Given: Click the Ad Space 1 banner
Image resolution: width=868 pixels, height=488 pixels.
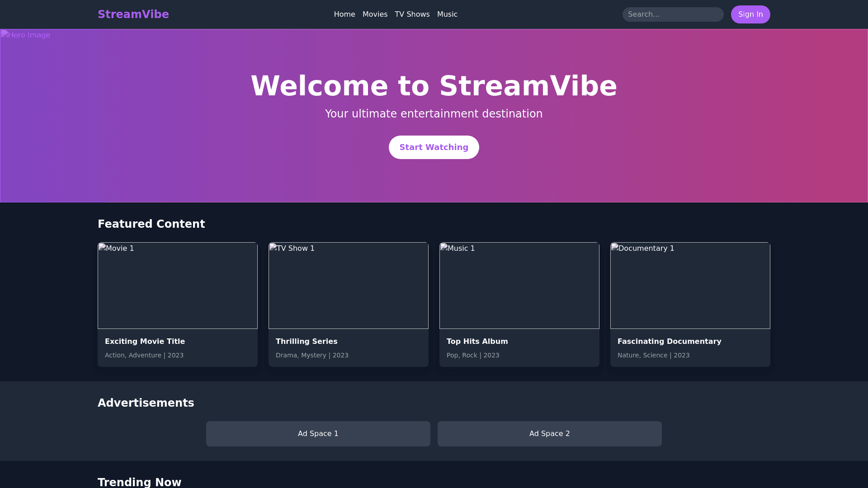Looking at the screenshot, I should pos(318,434).
